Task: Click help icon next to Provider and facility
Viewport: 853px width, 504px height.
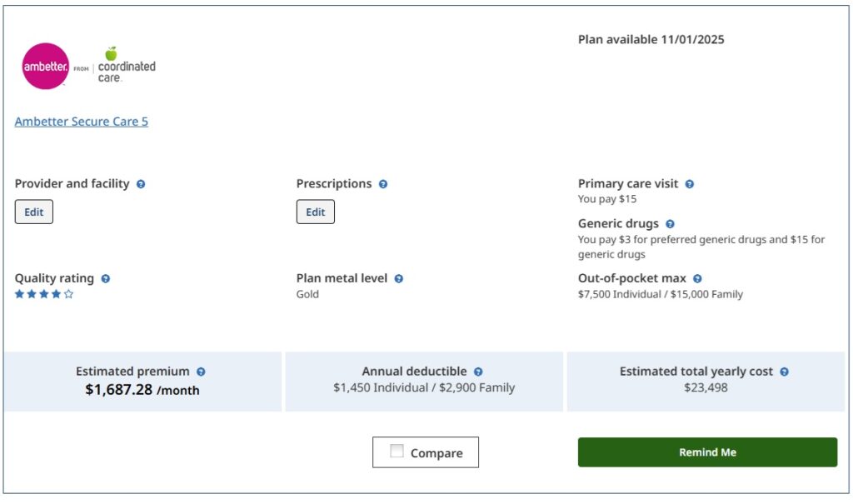Action: click(141, 184)
